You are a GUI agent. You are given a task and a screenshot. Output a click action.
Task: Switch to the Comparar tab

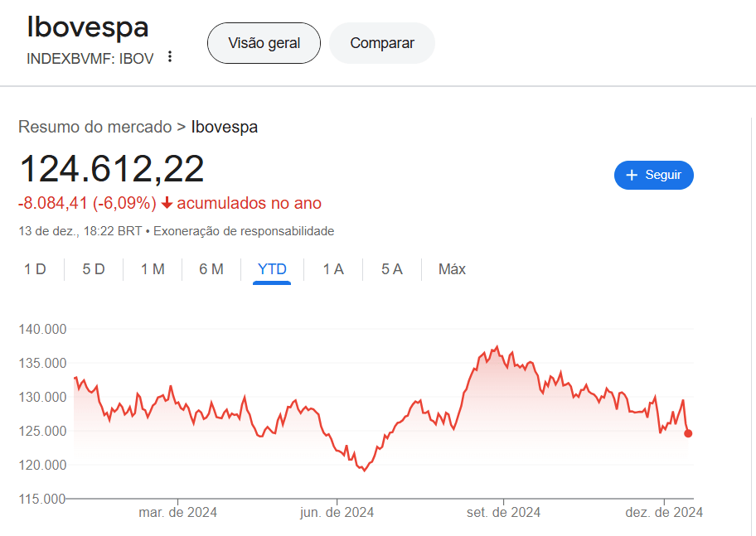381,43
